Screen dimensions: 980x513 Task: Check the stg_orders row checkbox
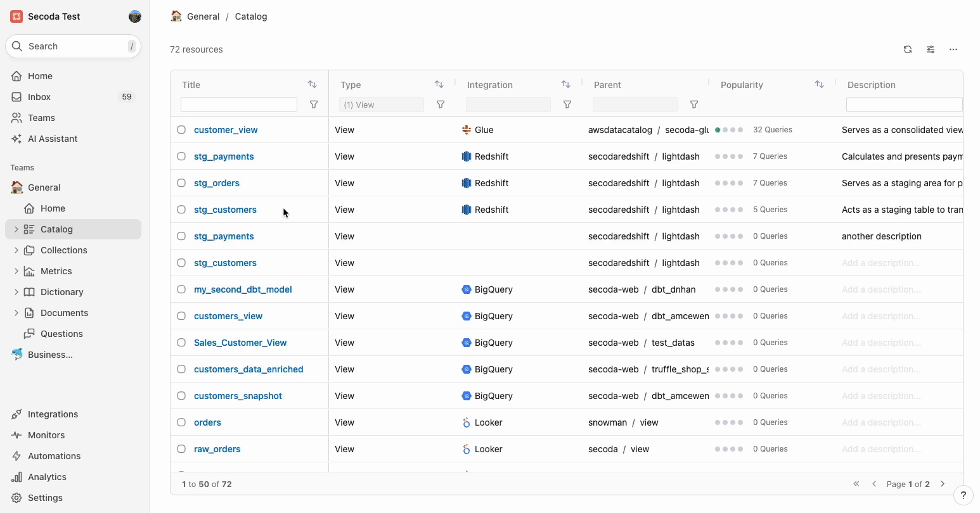(x=181, y=183)
